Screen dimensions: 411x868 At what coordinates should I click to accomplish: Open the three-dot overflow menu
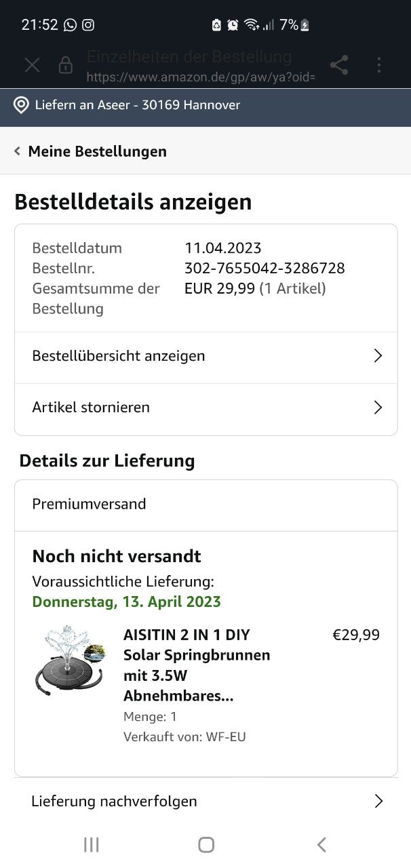(x=379, y=65)
